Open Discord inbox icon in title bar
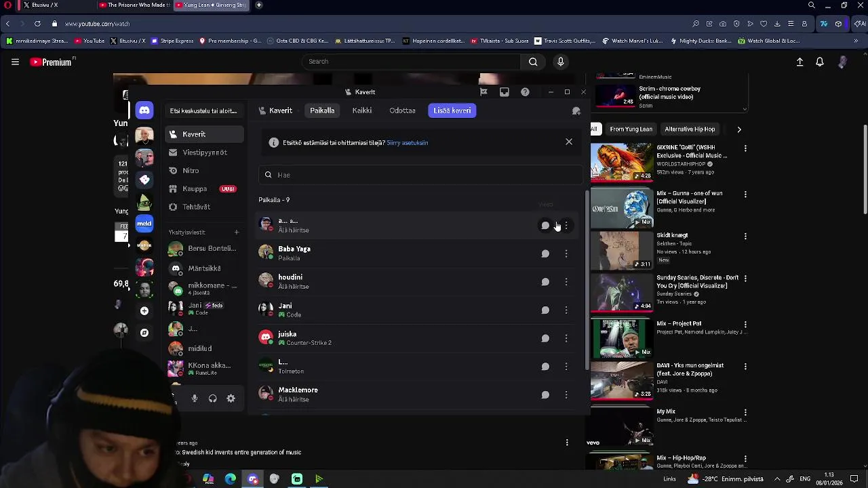Image resolution: width=868 pixels, height=488 pixels. pos(505,91)
